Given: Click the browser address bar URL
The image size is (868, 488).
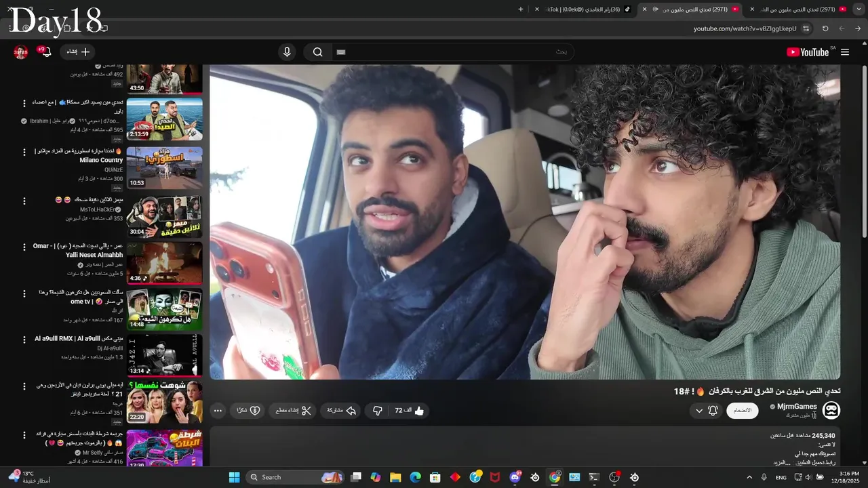Looking at the screenshot, I should click(745, 28).
